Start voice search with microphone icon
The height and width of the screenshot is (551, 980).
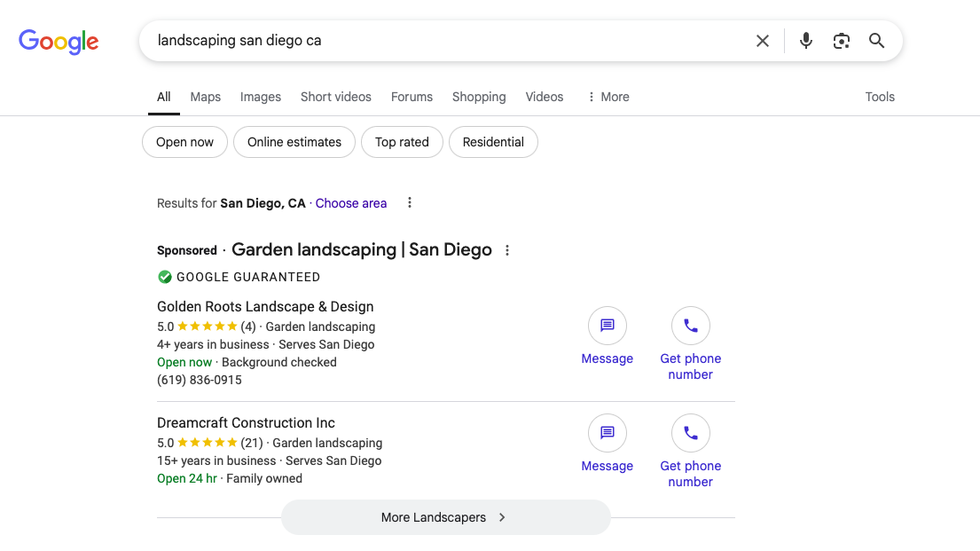pyautogui.click(x=806, y=41)
